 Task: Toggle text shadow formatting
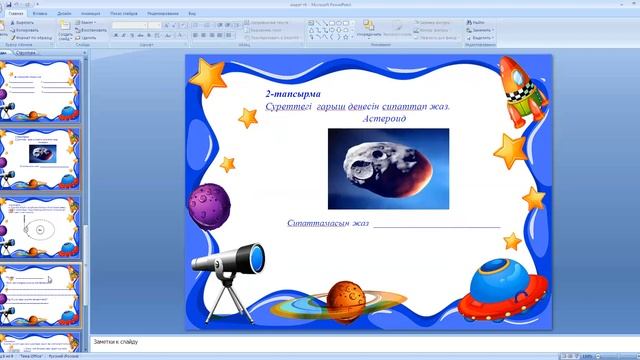(x=149, y=36)
